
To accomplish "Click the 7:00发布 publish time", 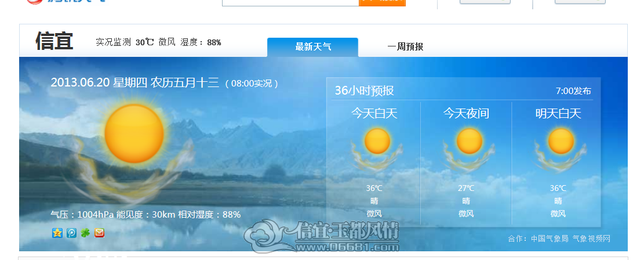I will (573, 91).
